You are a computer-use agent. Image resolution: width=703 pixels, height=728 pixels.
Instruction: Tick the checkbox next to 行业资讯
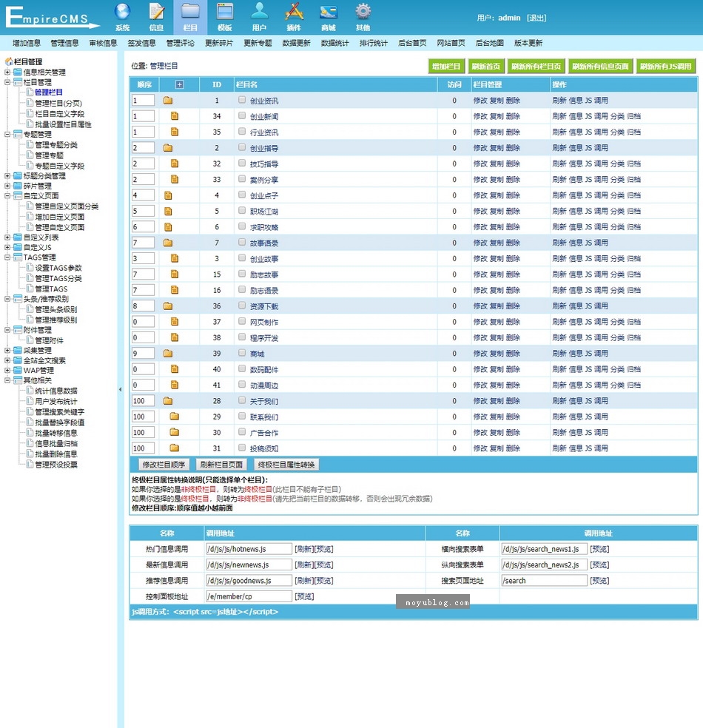[x=242, y=132]
